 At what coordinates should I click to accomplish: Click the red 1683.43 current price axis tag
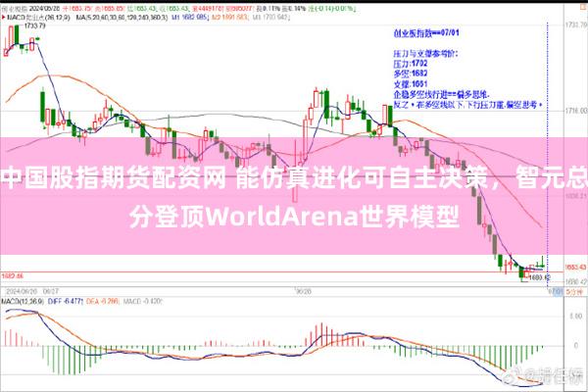(575, 267)
